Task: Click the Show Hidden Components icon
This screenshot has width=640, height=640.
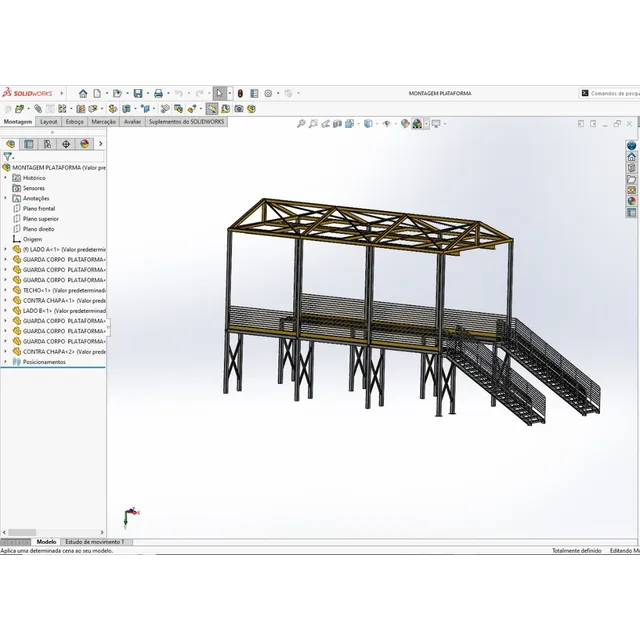Action: point(113,109)
